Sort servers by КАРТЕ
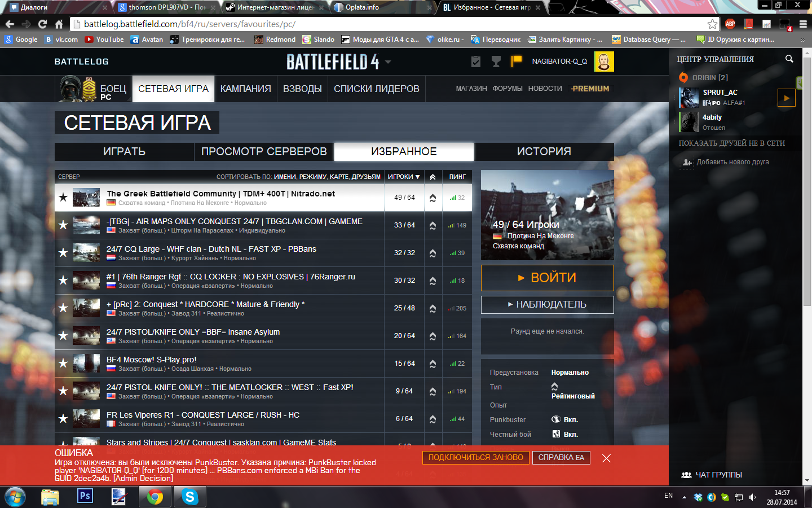 [339, 177]
